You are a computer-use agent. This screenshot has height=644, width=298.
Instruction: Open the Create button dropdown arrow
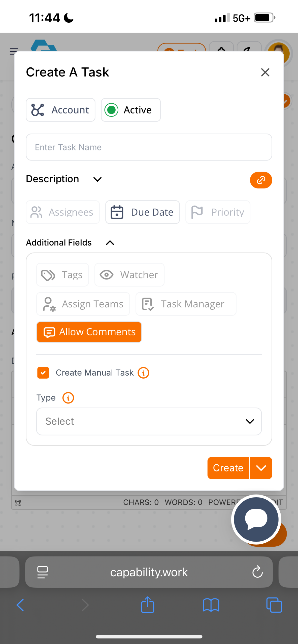(x=261, y=468)
